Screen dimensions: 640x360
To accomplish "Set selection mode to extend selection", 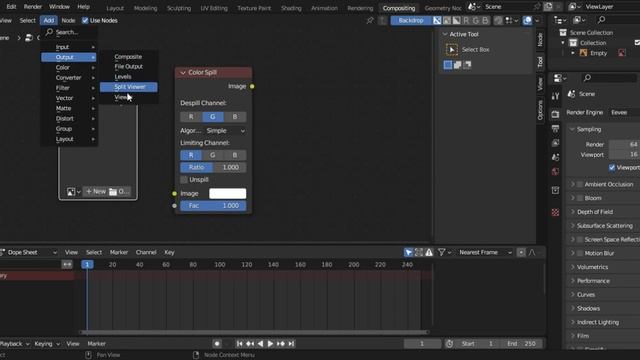I will (x=458, y=64).
